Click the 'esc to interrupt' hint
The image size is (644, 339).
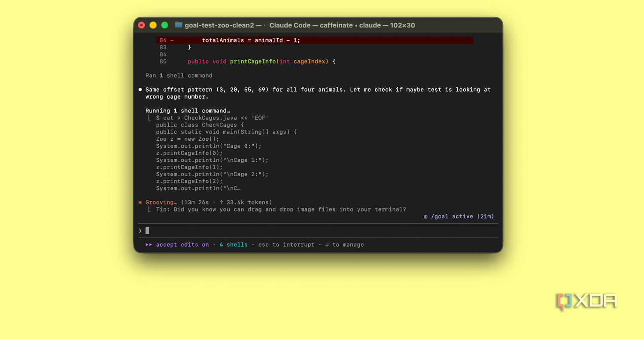coord(286,245)
